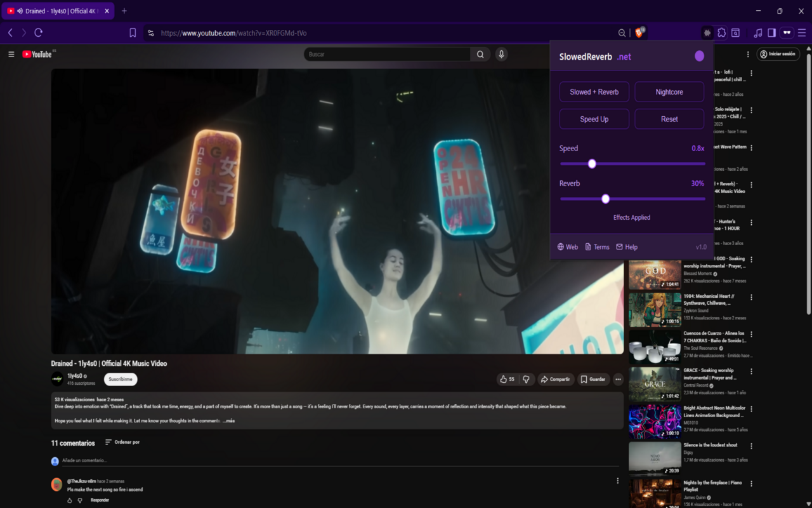Adjust the Reverb slider
Screen dimensions: 812x508
pos(632,199)
